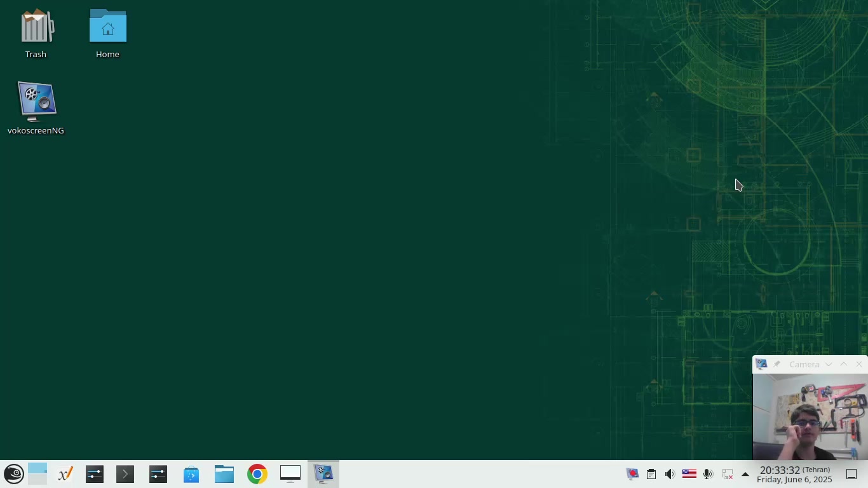The width and height of the screenshot is (868, 488).
Task: Open the Camera window's app icon menu
Action: pyautogui.click(x=761, y=364)
